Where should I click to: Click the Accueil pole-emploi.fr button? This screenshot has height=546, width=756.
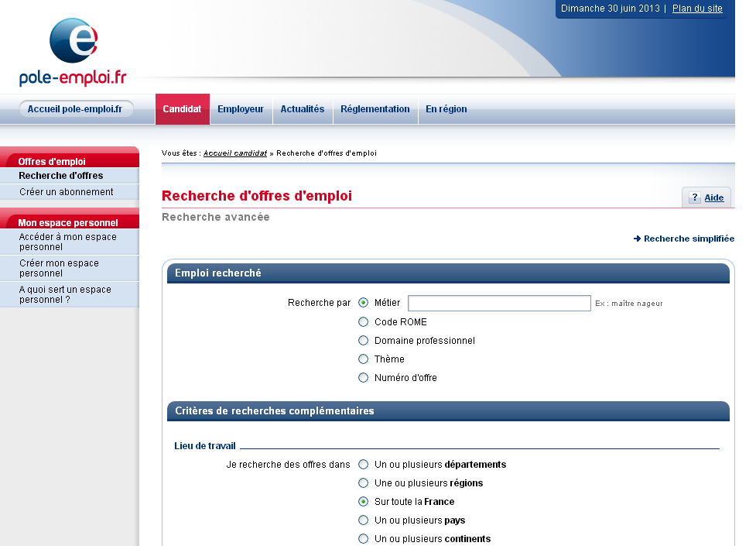[x=75, y=109]
